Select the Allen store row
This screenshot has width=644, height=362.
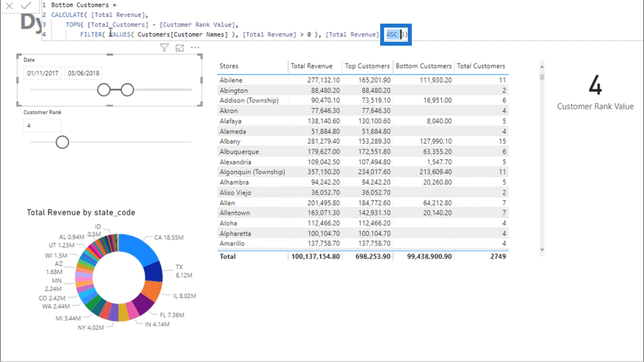[363, 203]
